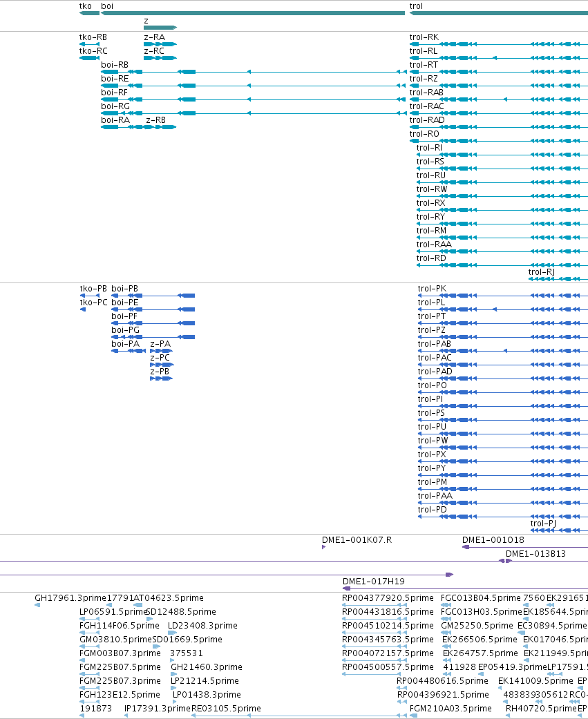
Task: Select the trol-RM transcript
Action: pos(431,230)
